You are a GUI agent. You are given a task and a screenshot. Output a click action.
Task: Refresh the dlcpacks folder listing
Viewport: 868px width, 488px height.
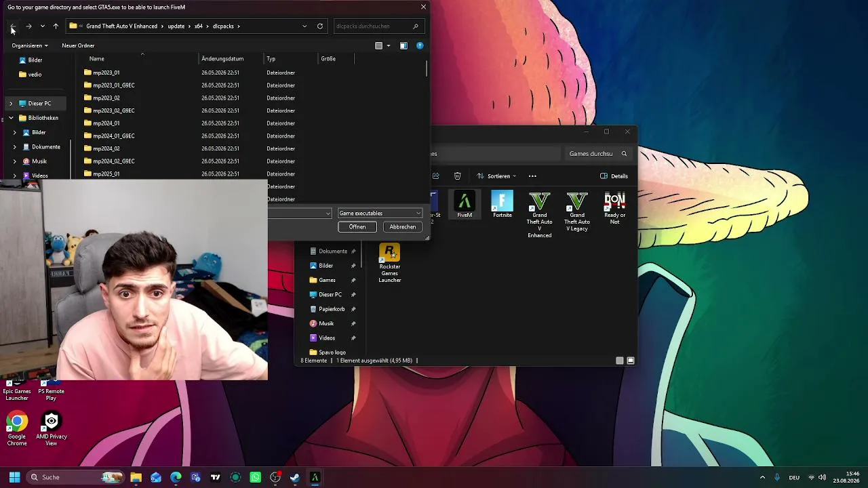pos(320,26)
